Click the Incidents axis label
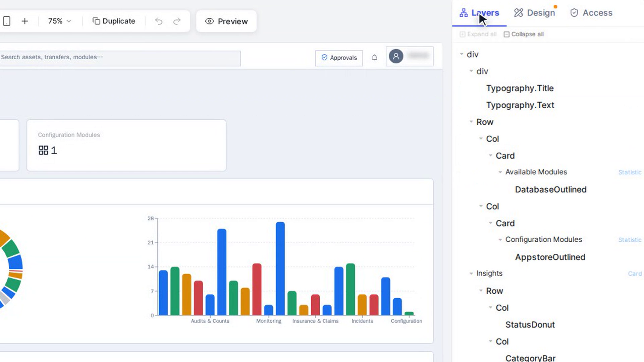 point(362,321)
